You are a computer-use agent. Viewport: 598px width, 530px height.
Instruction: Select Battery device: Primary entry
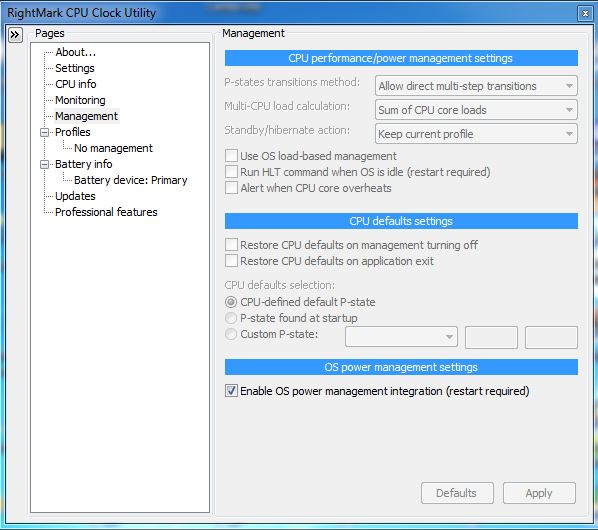130,180
